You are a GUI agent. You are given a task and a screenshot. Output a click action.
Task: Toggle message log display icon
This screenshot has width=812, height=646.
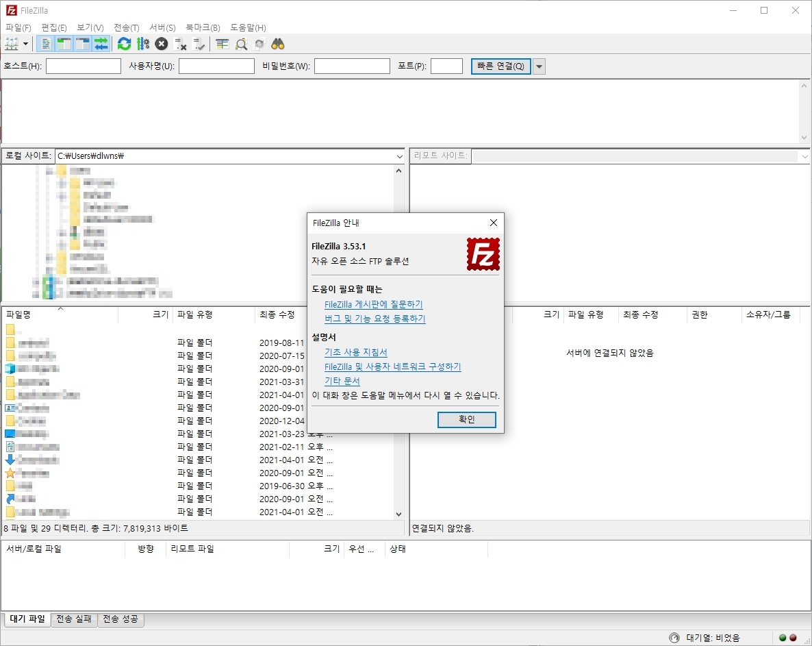(46, 44)
